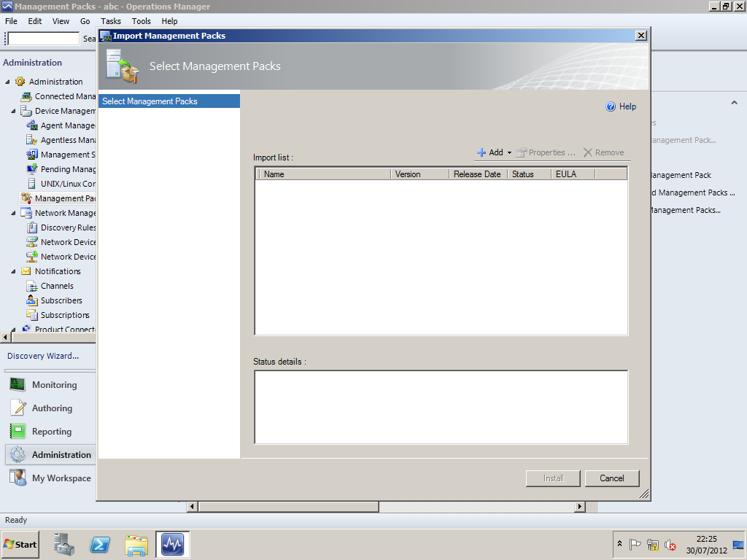Open the Help menu in menu bar
This screenshot has width=747, height=560.
[169, 21]
